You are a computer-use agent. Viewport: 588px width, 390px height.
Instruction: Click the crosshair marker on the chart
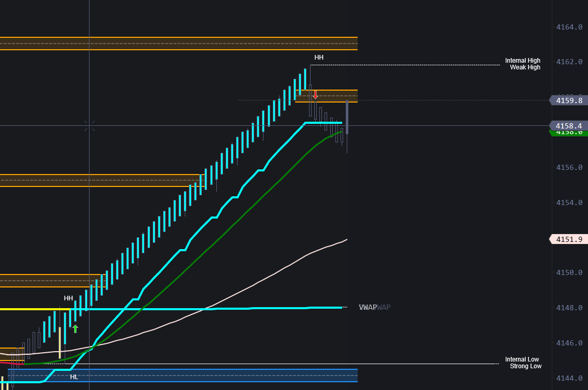pyautogui.click(x=90, y=125)
